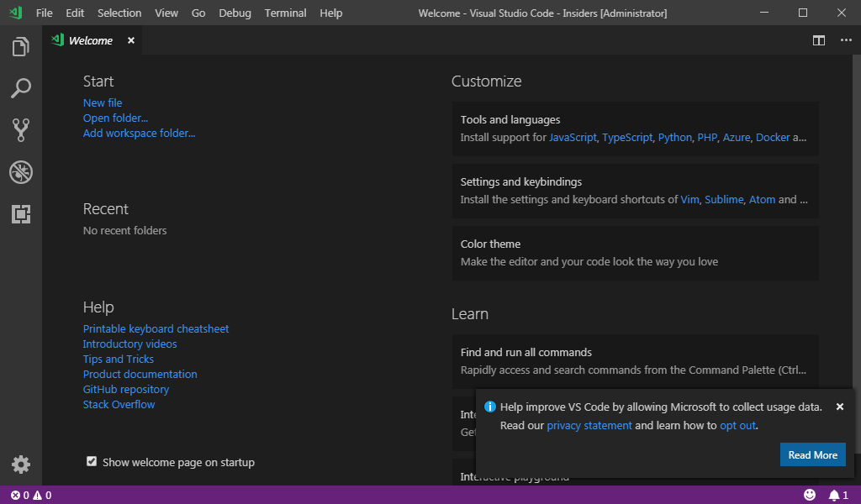Close the Welcome tab
Image resolution: width=861 pixels, height=504 pixels.
click(x=131, y=40)
